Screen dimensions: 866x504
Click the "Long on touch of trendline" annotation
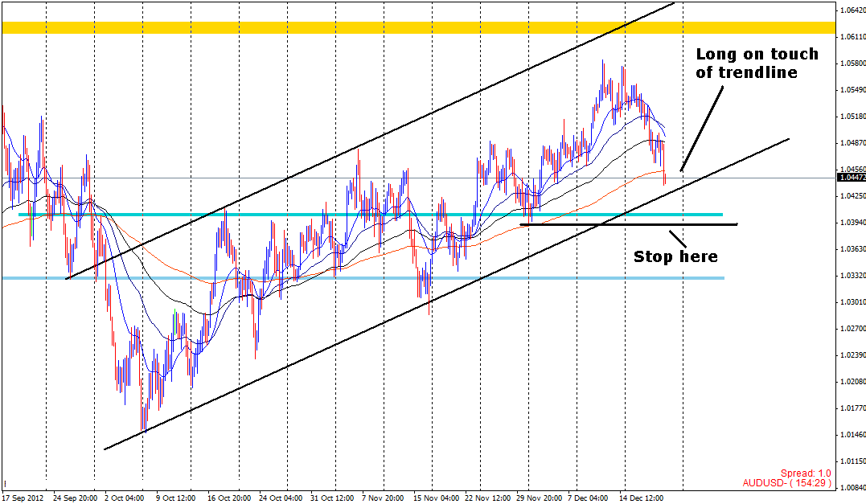point(756,63)
